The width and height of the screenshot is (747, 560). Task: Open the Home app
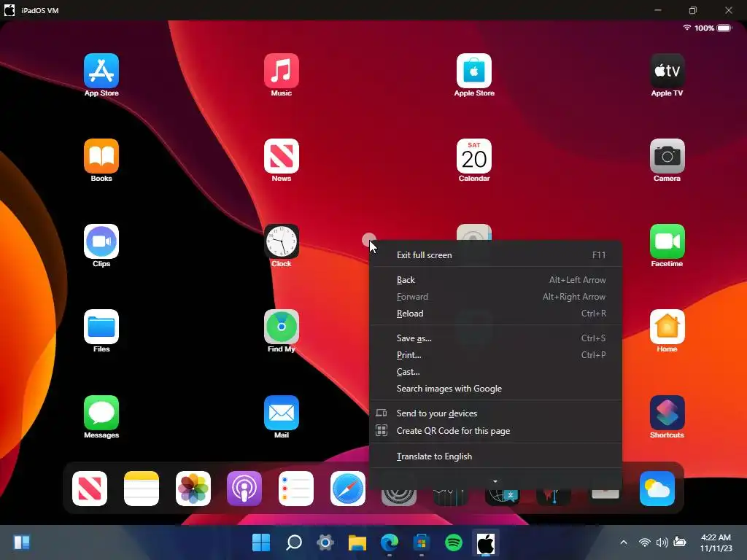pyautogui.click(x=667, y=327)
